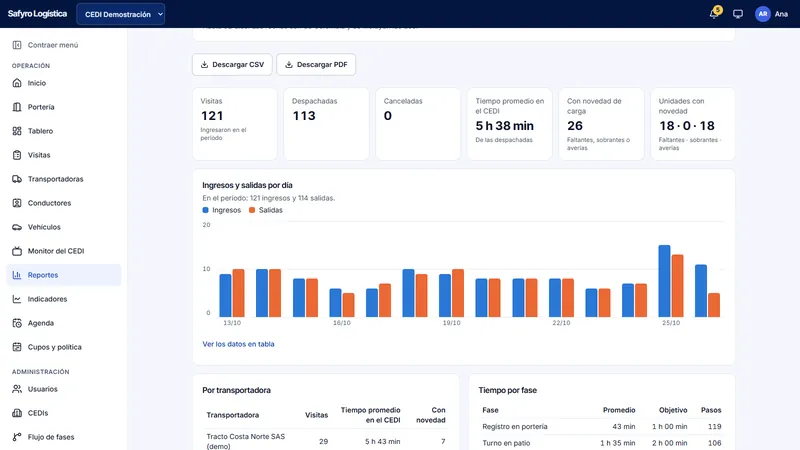Screen dimensions: 800x450
Task: Click download icon in Descargar CSV
Action: pyautogui.click(x=204, y=64)
